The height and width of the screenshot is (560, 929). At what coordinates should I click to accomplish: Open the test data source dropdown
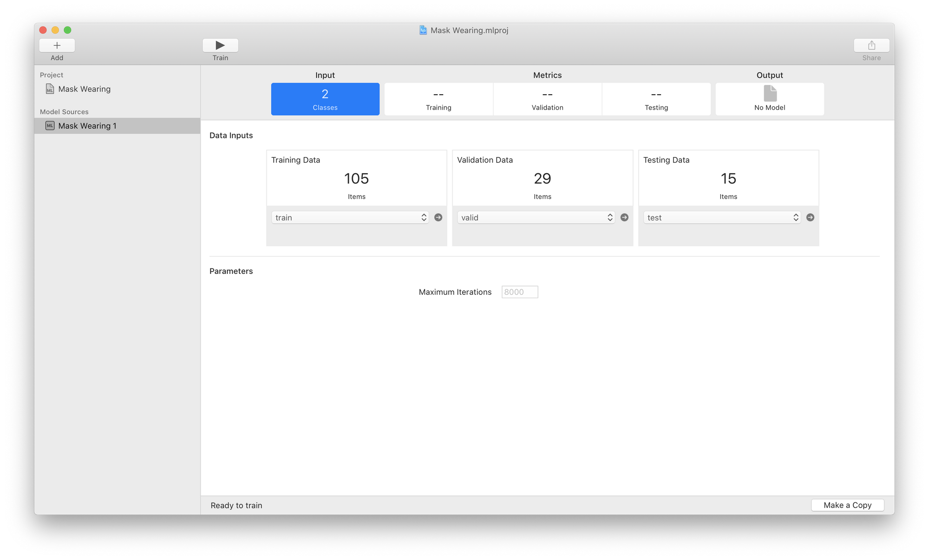[721, 217]
